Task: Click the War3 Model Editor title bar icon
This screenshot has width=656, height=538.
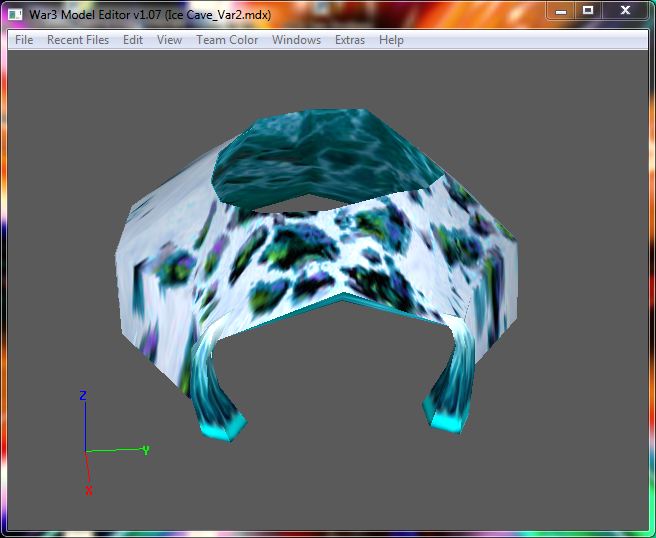Action: [15, 15]
